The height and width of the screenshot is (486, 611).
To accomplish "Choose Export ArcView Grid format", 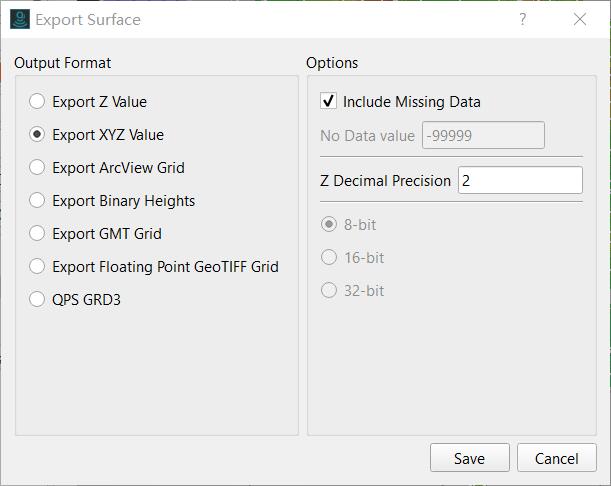I will pos(37,168).
